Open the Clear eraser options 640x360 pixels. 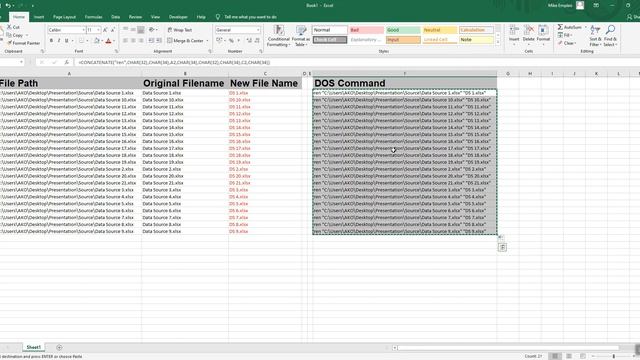point(567,43)
